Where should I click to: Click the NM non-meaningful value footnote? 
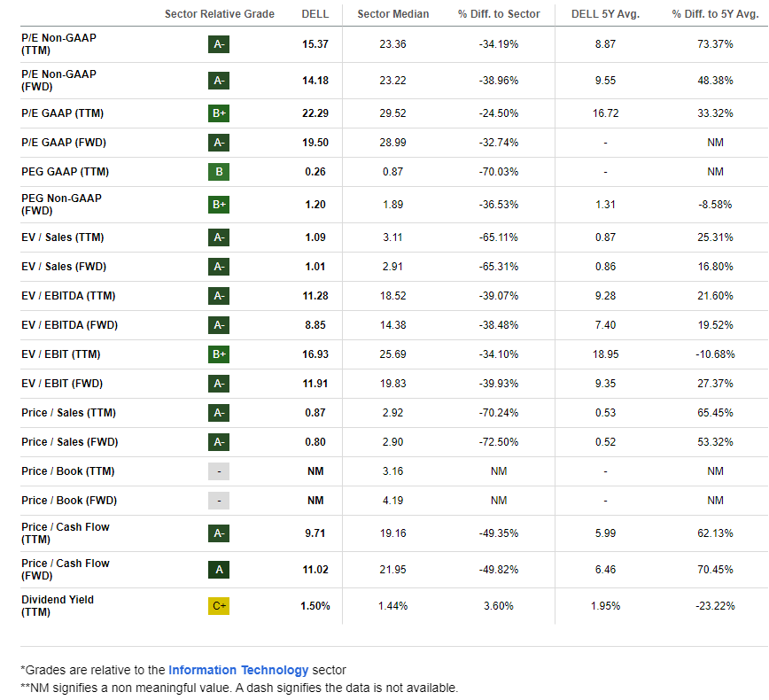tap(239, 688)
